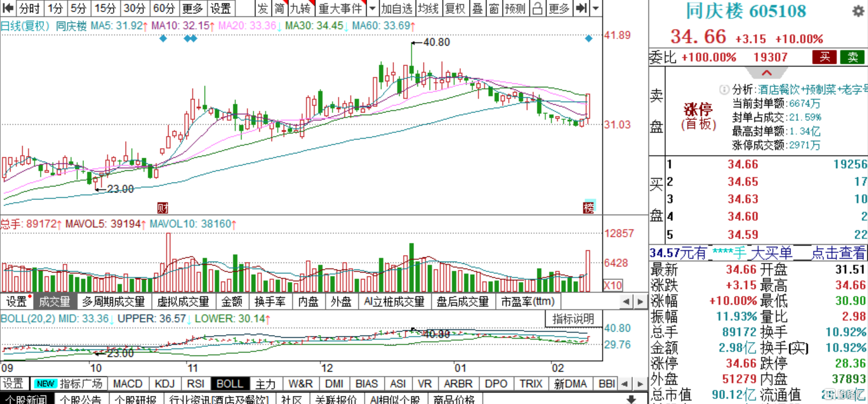
Task: Select the 成交量 volume indicator tab
Action: point(54,301)
